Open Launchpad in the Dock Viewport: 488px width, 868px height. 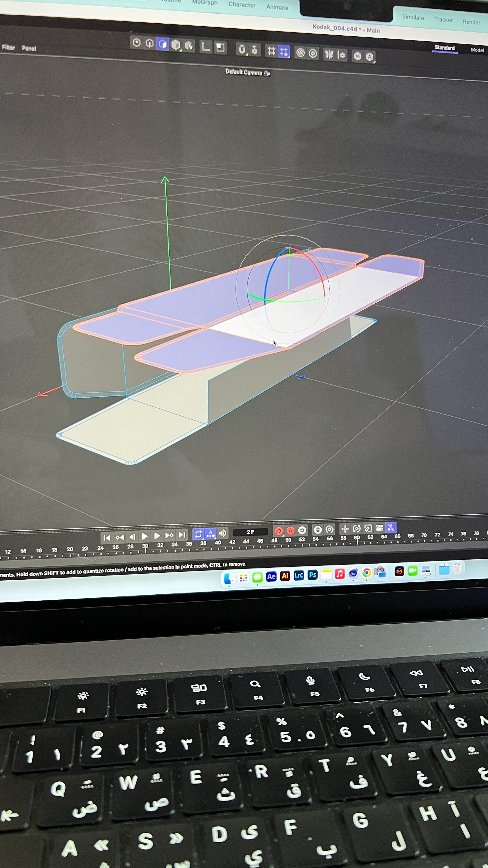243,578
